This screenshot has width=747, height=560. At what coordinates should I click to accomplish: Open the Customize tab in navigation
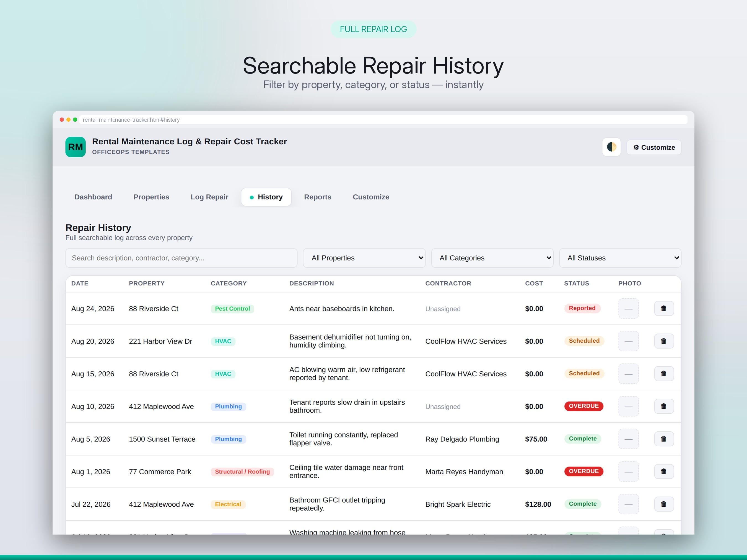371,197
